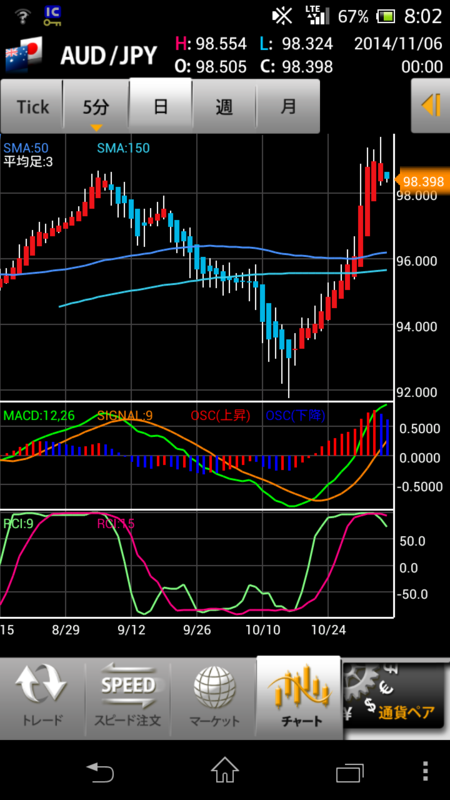Select the Tick timeframe tab
The image size is (450, 800).
coord(32,107)
